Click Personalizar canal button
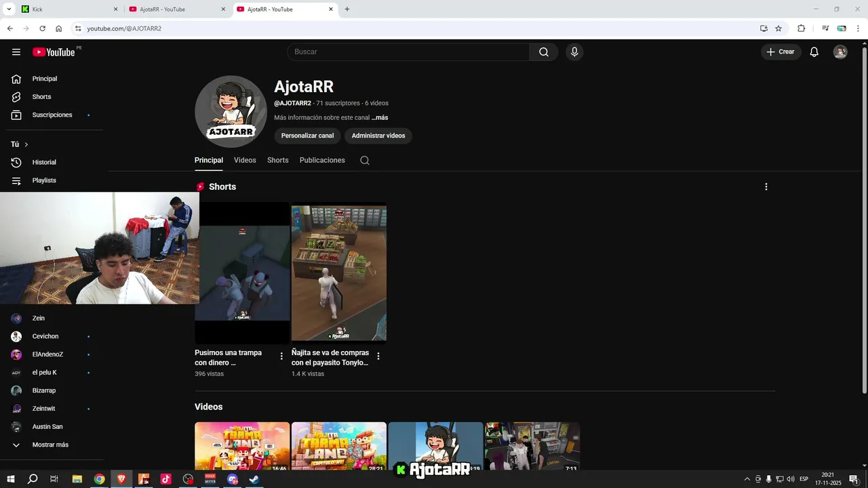This screenshot has width=868, height=488. click(x=307, y=136)
